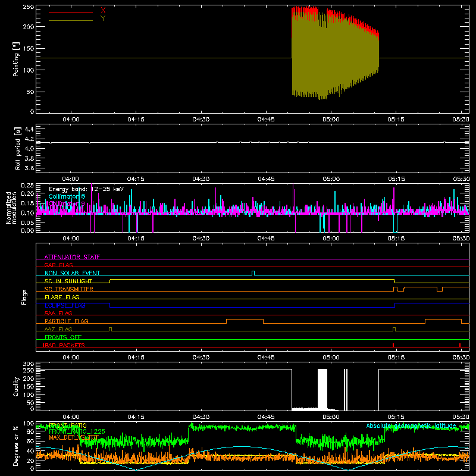Click the NON_SOLAR_EVENT pulse near 04:42
The image size is (476, 476).
[253, 273]
